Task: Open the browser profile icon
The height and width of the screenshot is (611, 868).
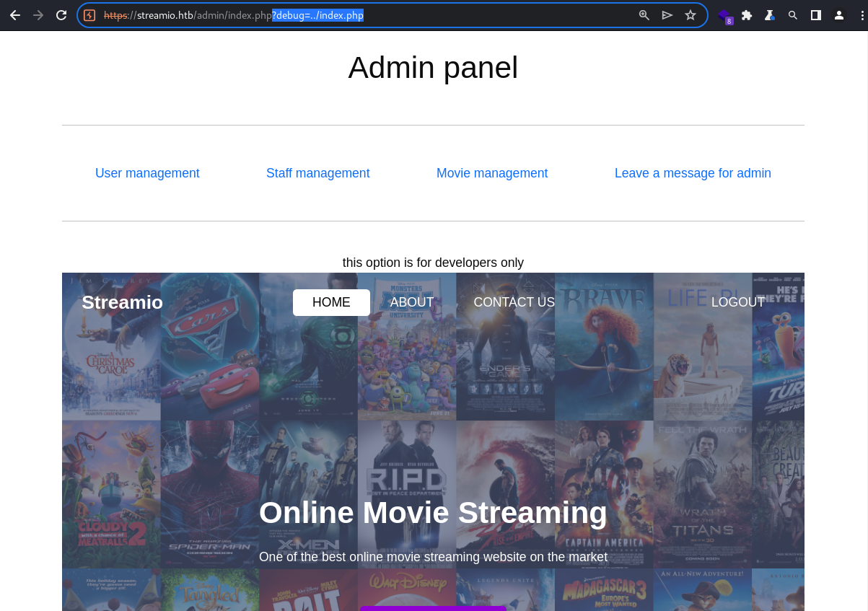Action: pos(839,15)
